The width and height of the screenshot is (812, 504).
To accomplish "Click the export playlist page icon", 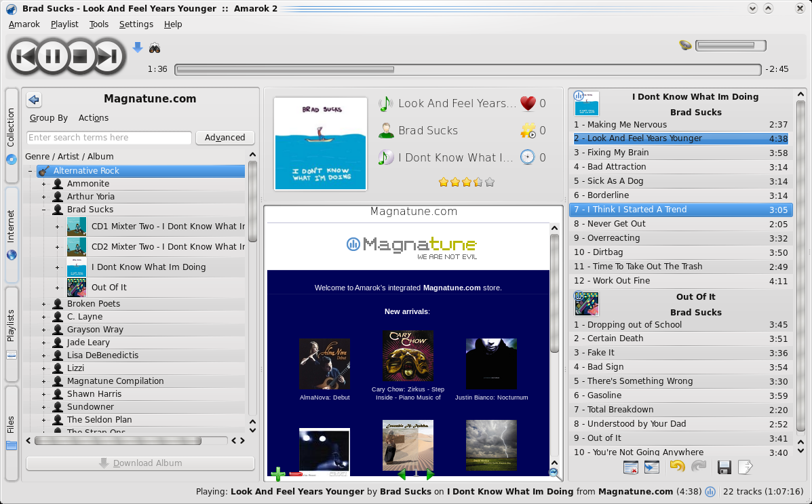I will 745,467.
